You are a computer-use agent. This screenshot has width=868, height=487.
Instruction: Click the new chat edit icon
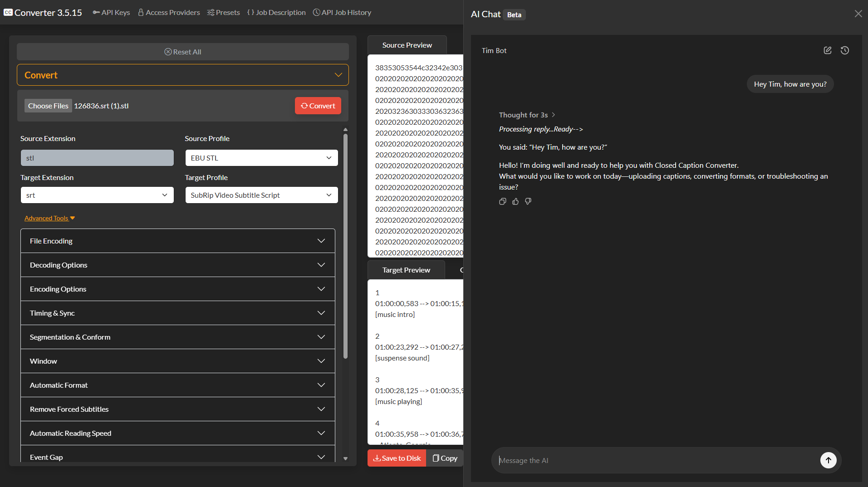click(827, 50)
